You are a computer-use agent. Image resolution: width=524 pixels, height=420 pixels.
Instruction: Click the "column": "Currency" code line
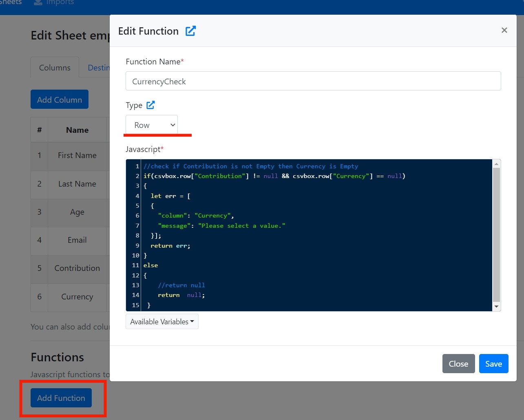[196, 215]
